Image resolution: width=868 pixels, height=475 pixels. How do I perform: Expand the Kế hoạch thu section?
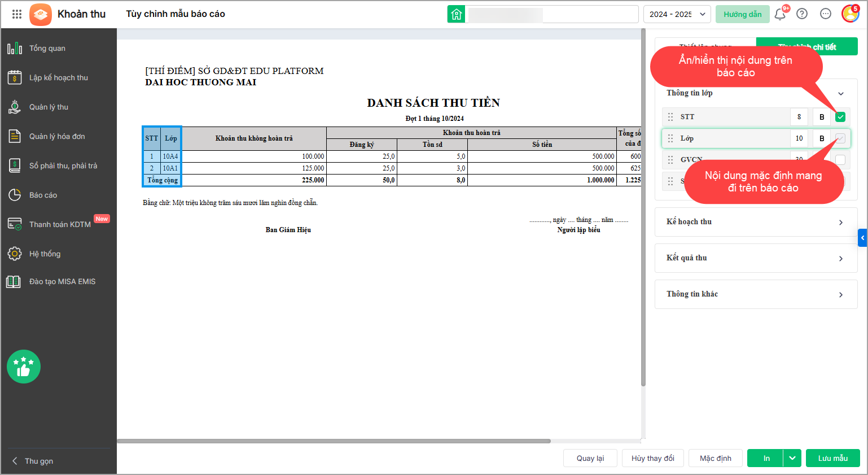pos(756,222)
